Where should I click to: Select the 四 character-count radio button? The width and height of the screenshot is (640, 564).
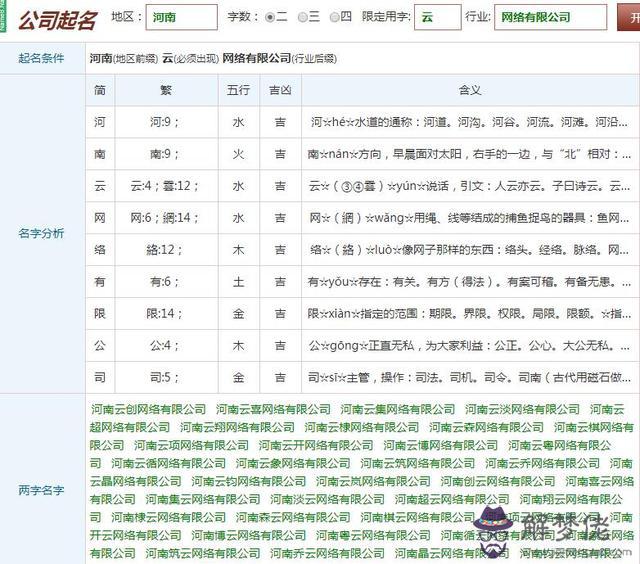(335, 17)
